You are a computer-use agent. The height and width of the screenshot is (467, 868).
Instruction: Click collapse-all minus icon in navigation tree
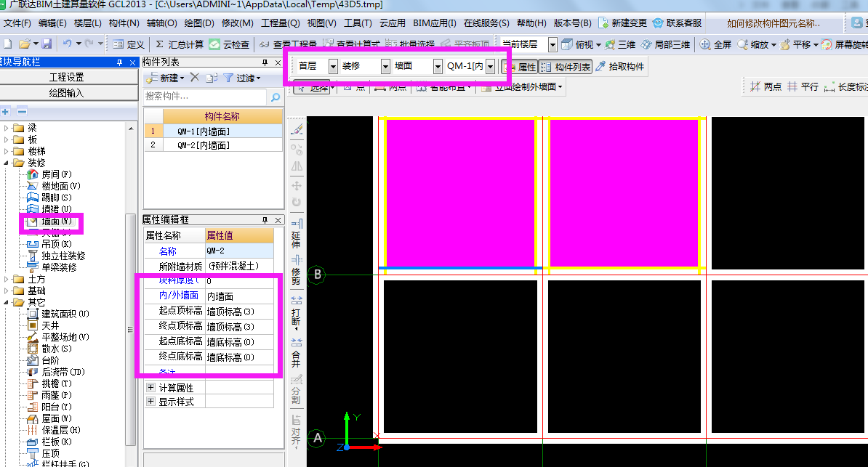pos(22,111)
